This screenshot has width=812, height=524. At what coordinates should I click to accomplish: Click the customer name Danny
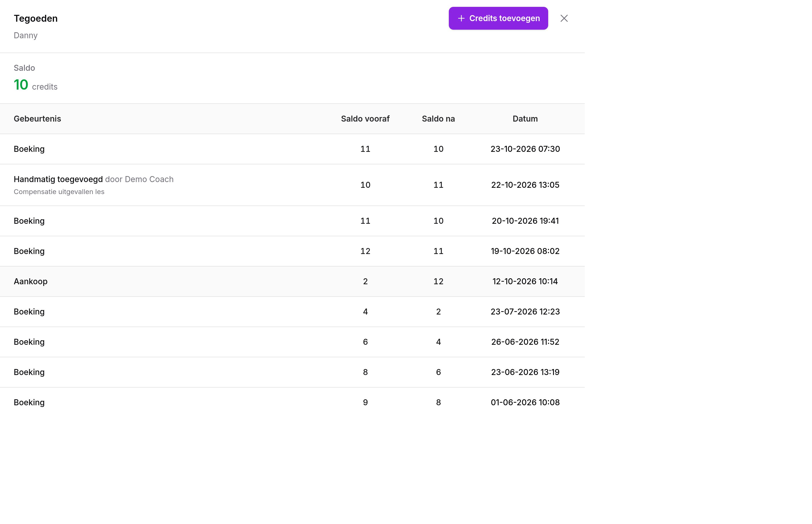coord(25,35)
